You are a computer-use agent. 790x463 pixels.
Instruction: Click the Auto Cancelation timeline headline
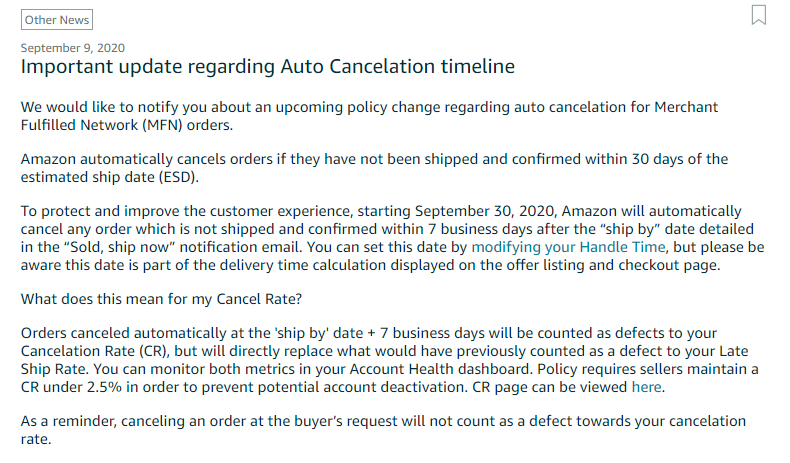[268, 67]
